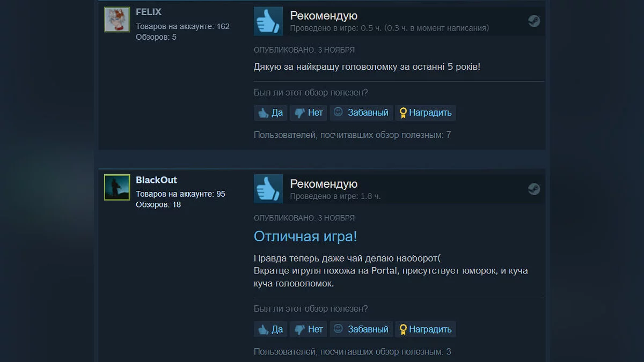Open the FELIX username profile link

click(x=149, y=12)
